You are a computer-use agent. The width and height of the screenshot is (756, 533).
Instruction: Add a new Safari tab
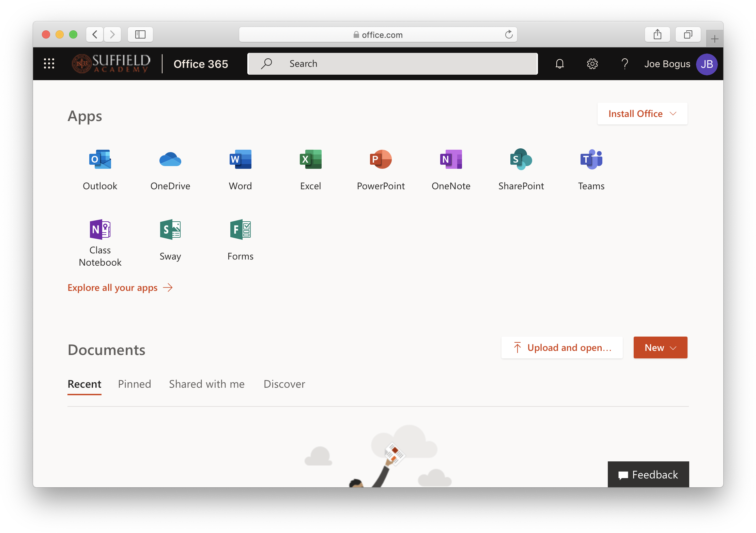[715, 39]
